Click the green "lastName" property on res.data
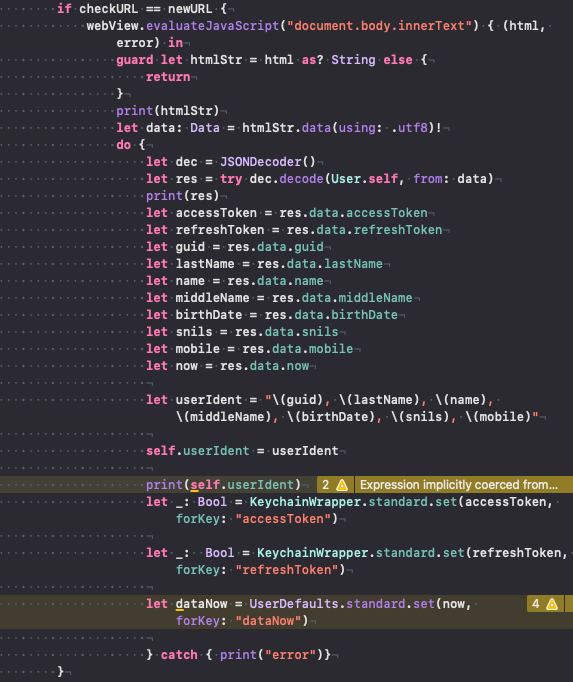The height and width of the screenshot is (682, 573). tap(353, 264)
